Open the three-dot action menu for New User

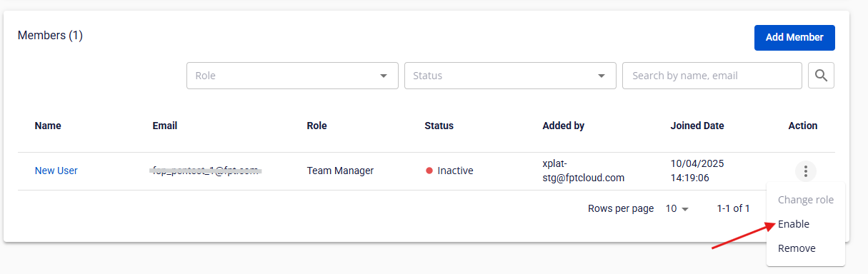click(806, 171)
